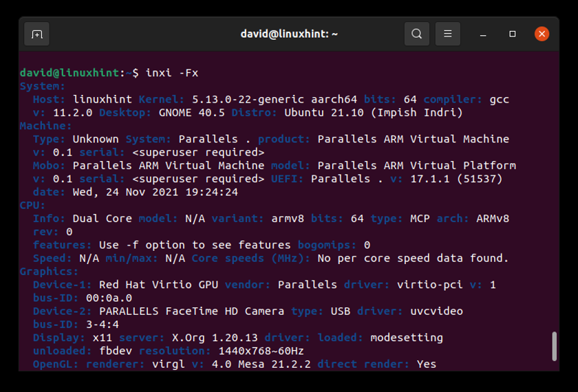This screenshot has width=578, height=392.
Task: Click desktop value 'GNOME 40.5'
Action: pyautogui.click(x=192, y=112)
